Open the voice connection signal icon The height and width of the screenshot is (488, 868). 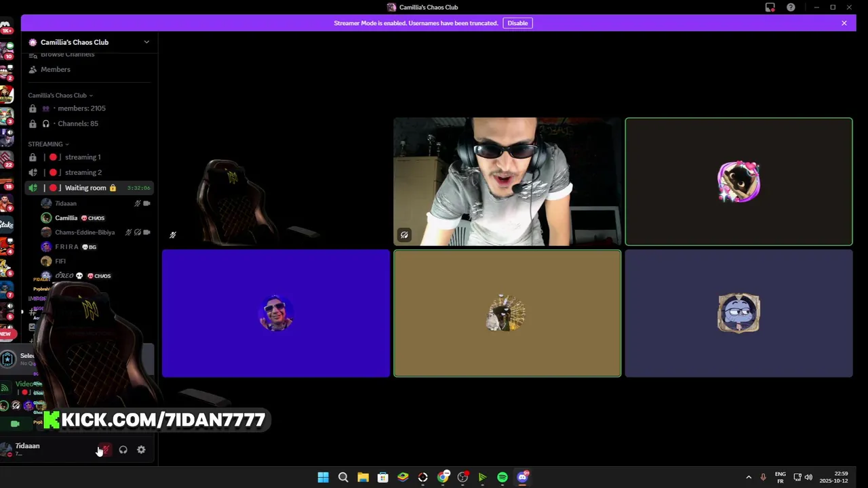[x=5, y=388]
